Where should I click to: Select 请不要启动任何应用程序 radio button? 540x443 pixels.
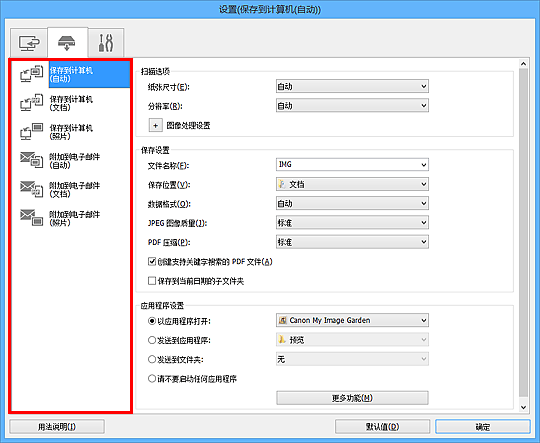pos(152,379)
